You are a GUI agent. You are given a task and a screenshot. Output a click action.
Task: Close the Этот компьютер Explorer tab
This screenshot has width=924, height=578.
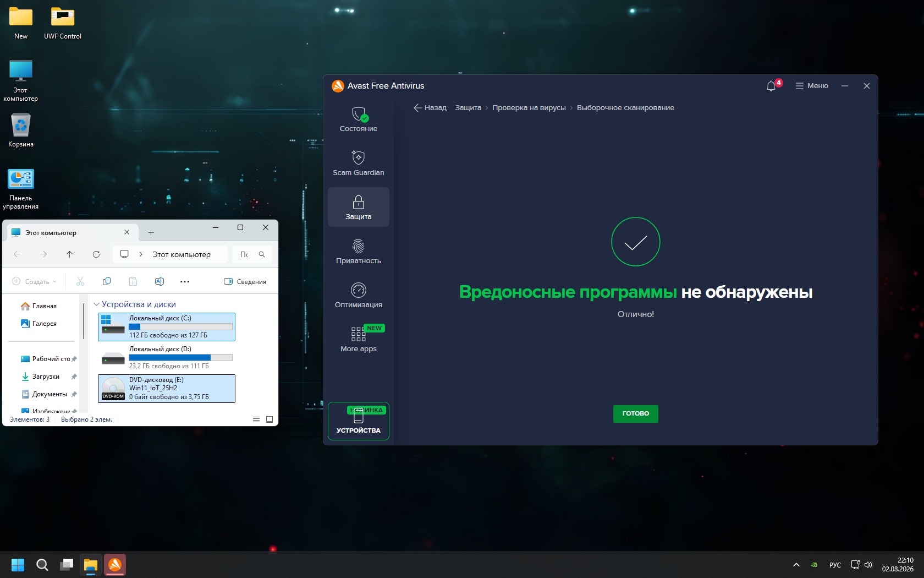(x=127, y=232)
